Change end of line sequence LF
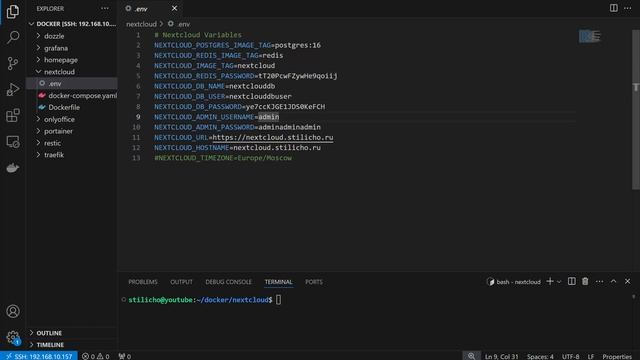Screen dimensions: 640x360 591,356
